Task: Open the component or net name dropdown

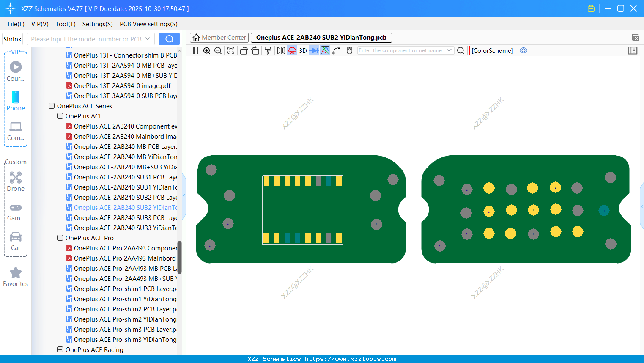Action: point(449,50)
